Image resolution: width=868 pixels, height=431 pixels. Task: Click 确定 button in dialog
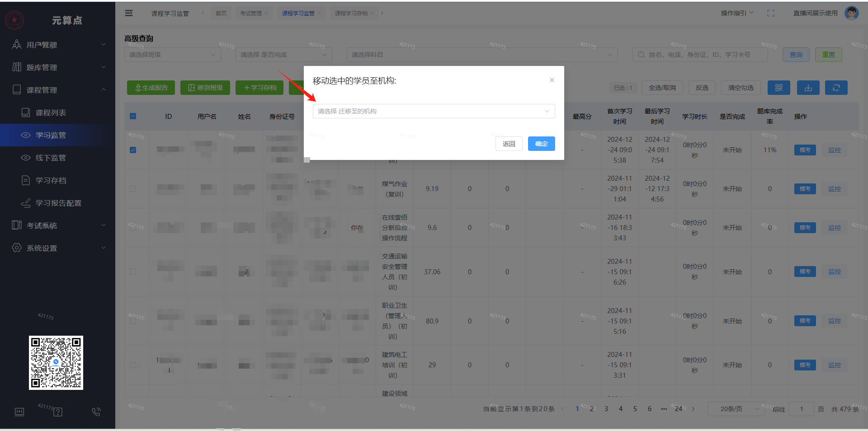[542, 144]
